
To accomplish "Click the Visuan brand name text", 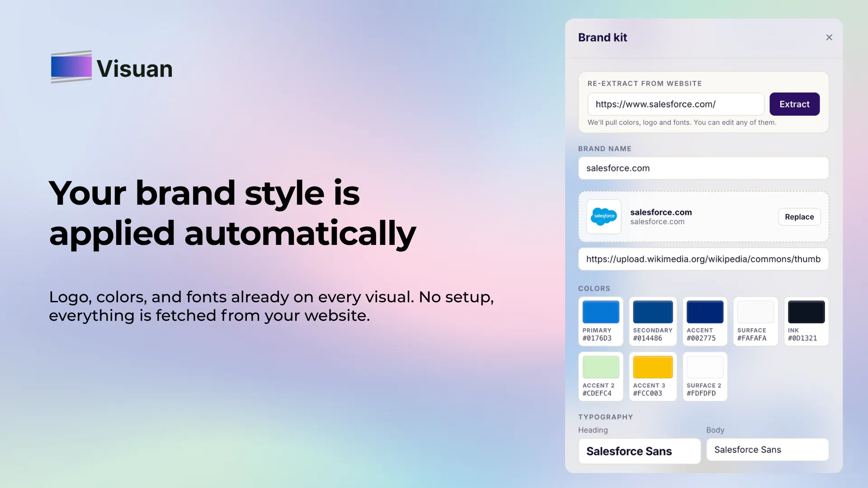I will (135, 69).
